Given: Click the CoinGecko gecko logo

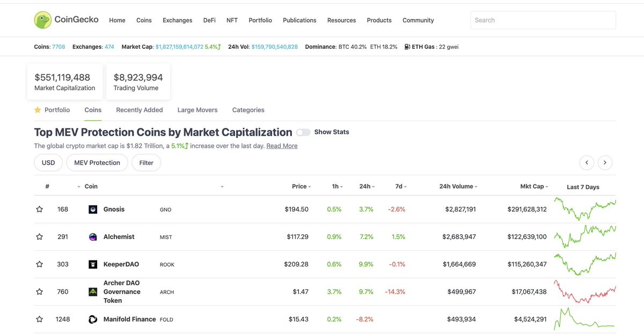Looking at the screenshot, I should (x=42, y=20).
